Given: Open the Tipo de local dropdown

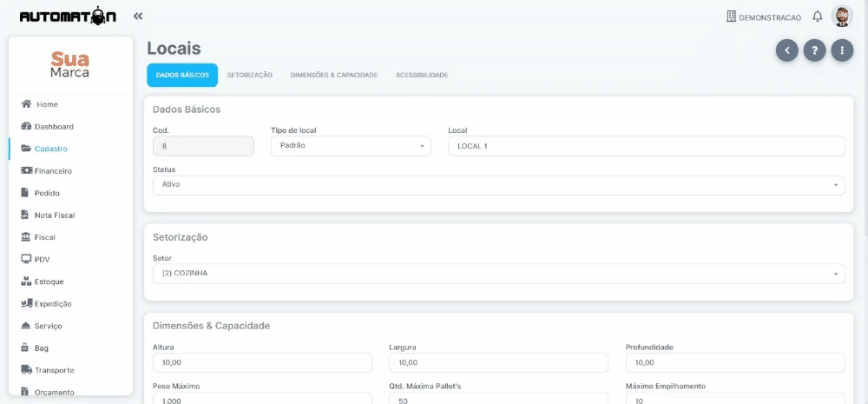Looking at the screenshot, I should (x=351, y=146).
